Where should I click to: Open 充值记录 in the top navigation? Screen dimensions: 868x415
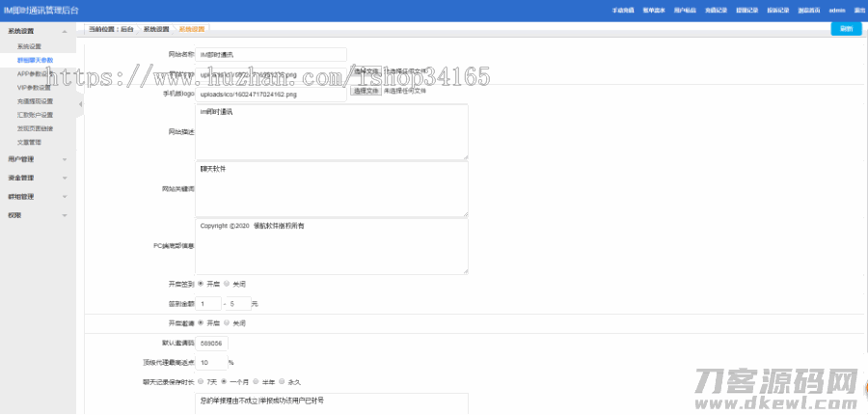pos(716,10)
